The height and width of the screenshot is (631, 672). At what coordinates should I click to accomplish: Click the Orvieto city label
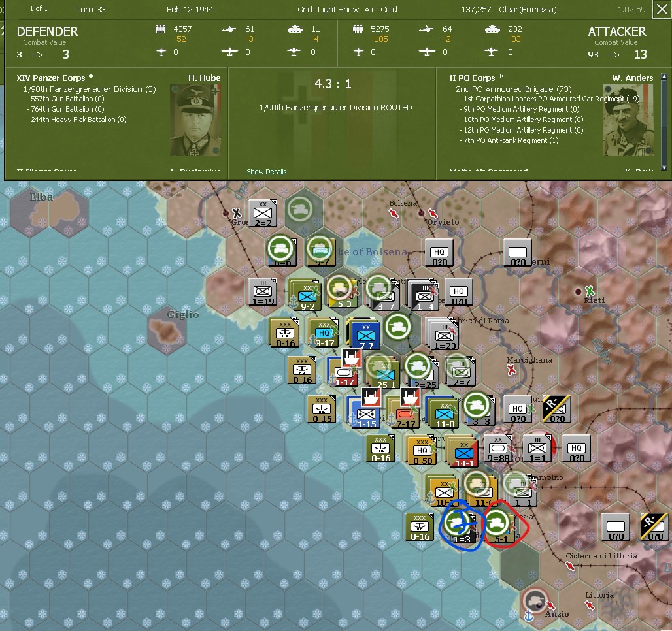coord(443,222)
